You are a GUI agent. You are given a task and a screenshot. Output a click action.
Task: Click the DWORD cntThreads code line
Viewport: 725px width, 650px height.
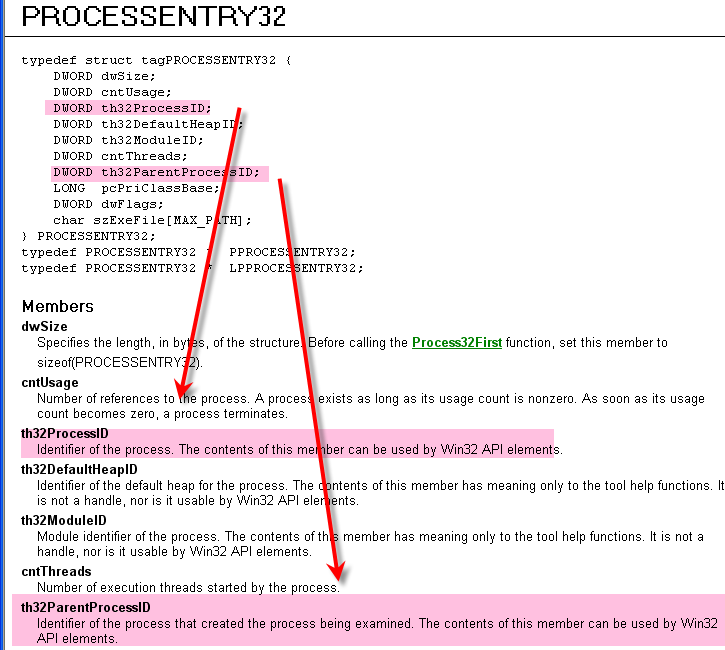point(120,156)
